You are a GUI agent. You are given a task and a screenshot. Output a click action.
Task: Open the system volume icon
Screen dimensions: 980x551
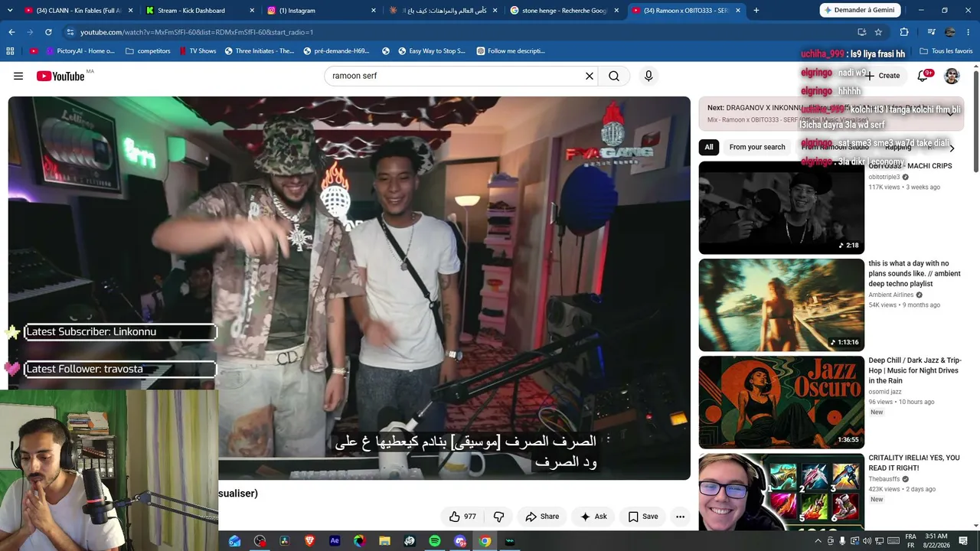click(867, 541)
